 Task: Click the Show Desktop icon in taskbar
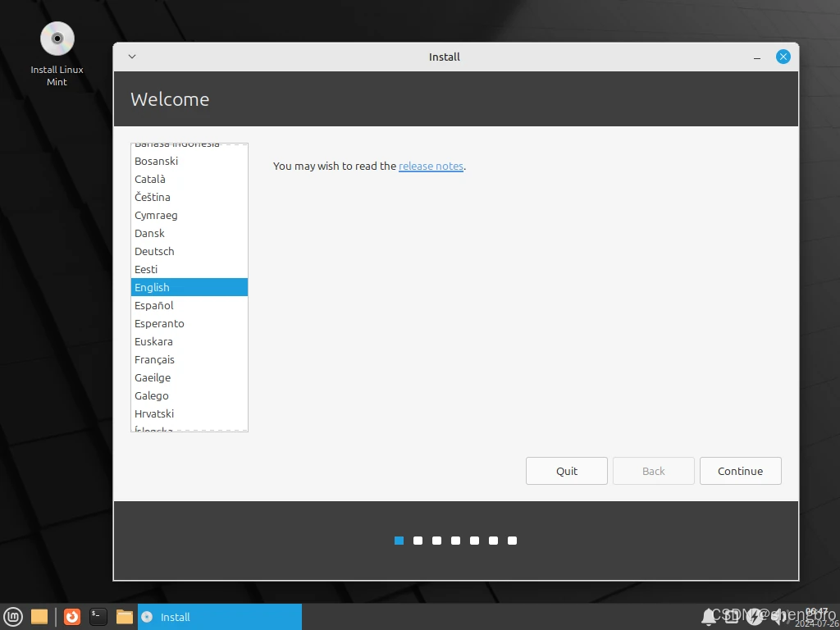coord(39,617)
